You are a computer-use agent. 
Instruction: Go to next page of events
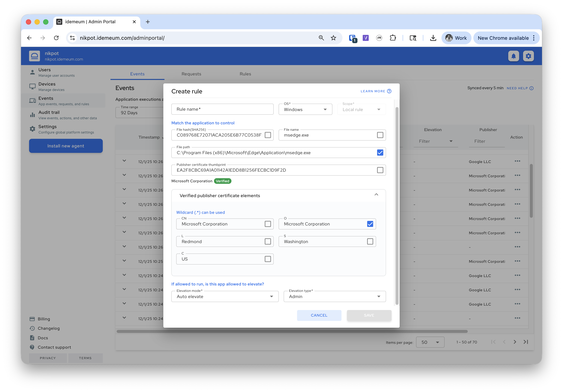click(x=515, y=342)
